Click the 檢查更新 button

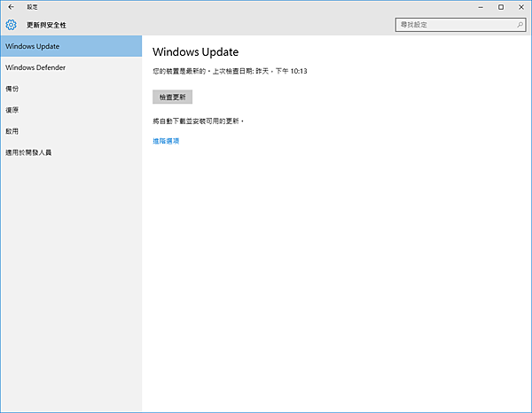[x=172, y=97]
